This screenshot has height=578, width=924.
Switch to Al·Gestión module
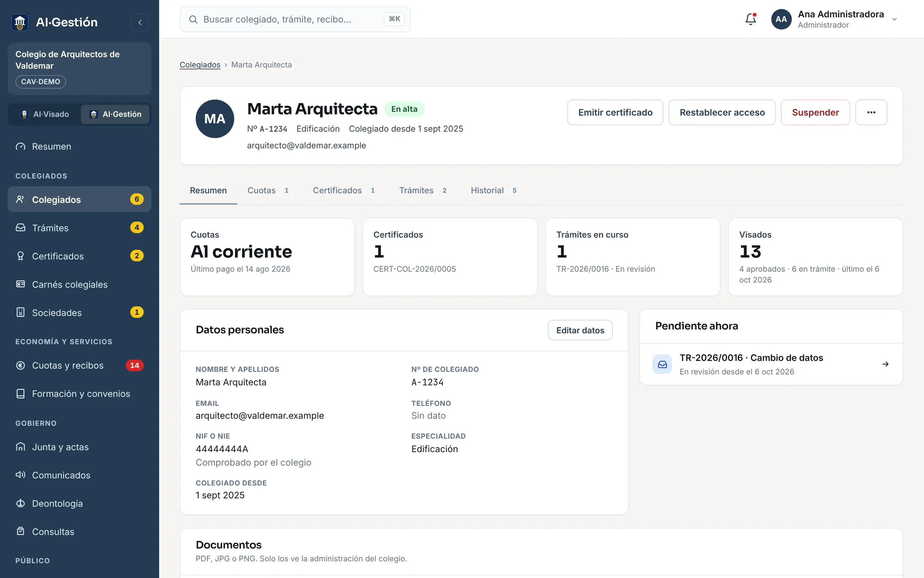click(x=115, y=114)
